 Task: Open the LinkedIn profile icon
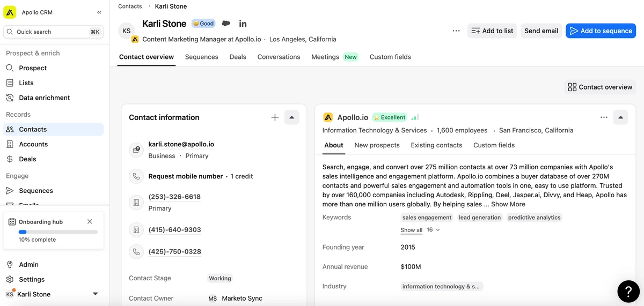[243, 24]
